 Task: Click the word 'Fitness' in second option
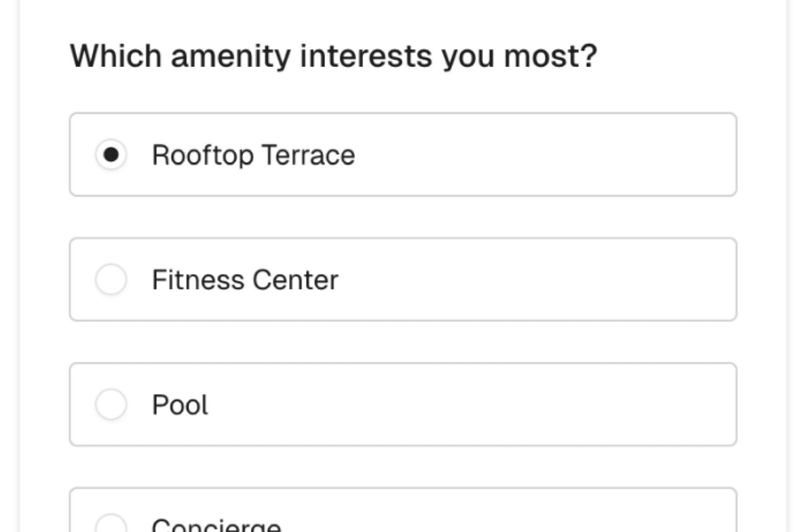click(198, 280)
